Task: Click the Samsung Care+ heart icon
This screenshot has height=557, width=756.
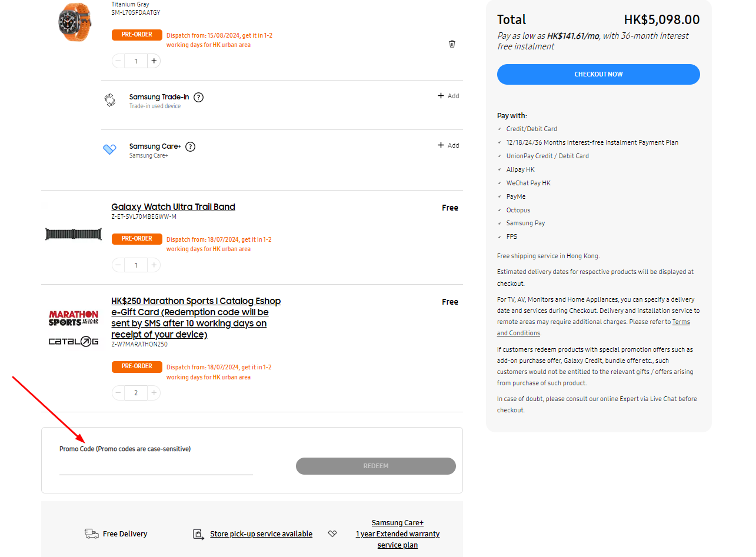Action: tap(110, 149)
